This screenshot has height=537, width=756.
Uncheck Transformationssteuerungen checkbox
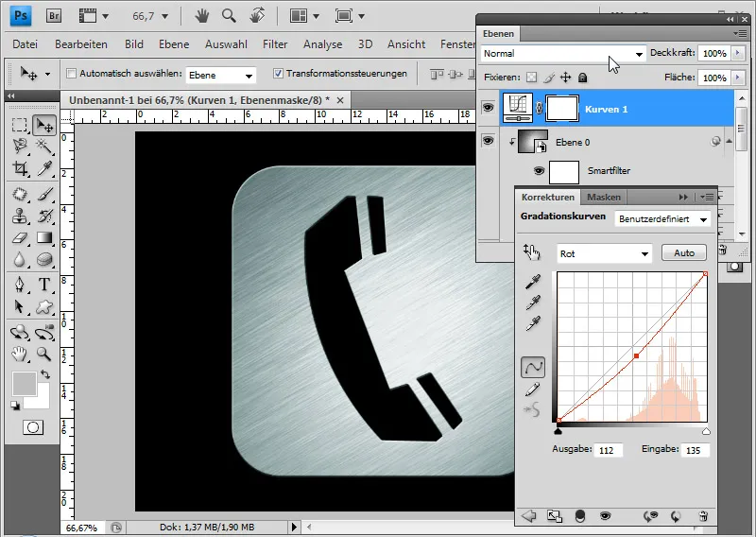click(278, 74)
